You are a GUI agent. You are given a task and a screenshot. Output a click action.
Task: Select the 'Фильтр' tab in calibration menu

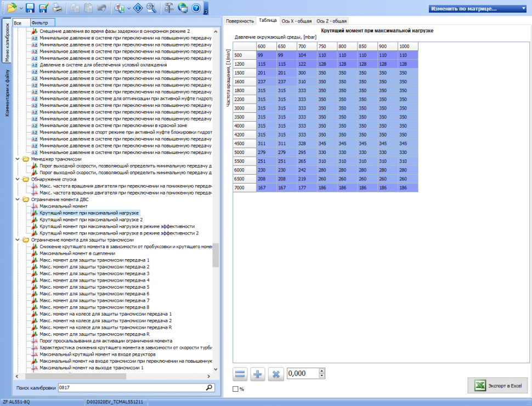[x=39, y=22]
